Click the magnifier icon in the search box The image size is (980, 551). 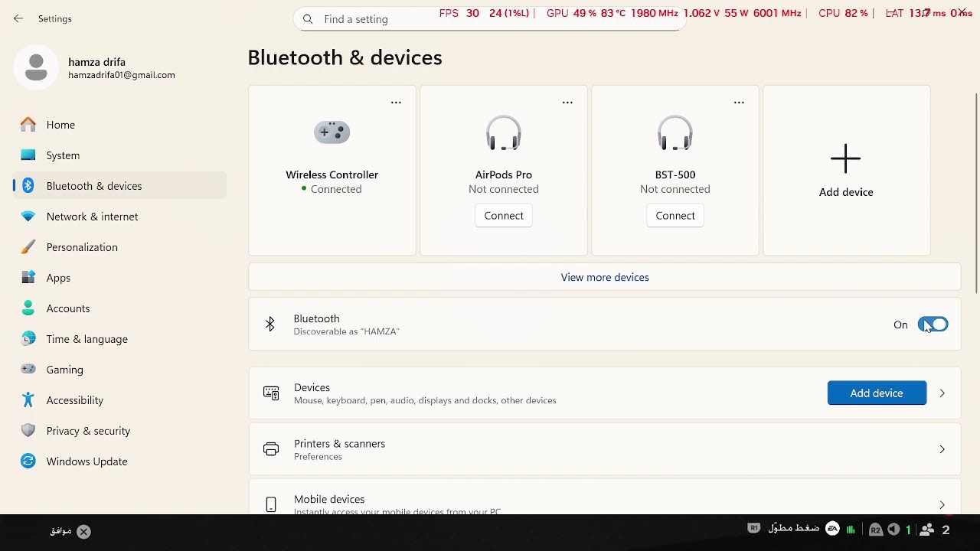tap(308, 19)
